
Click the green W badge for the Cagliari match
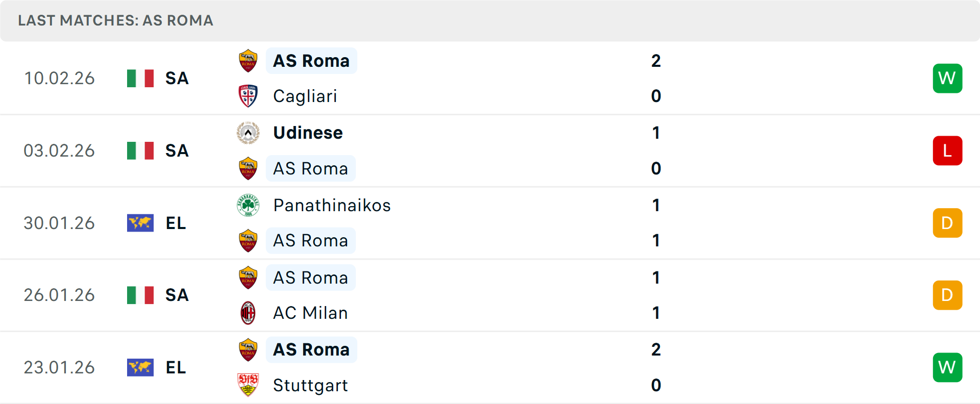(947, 78)
